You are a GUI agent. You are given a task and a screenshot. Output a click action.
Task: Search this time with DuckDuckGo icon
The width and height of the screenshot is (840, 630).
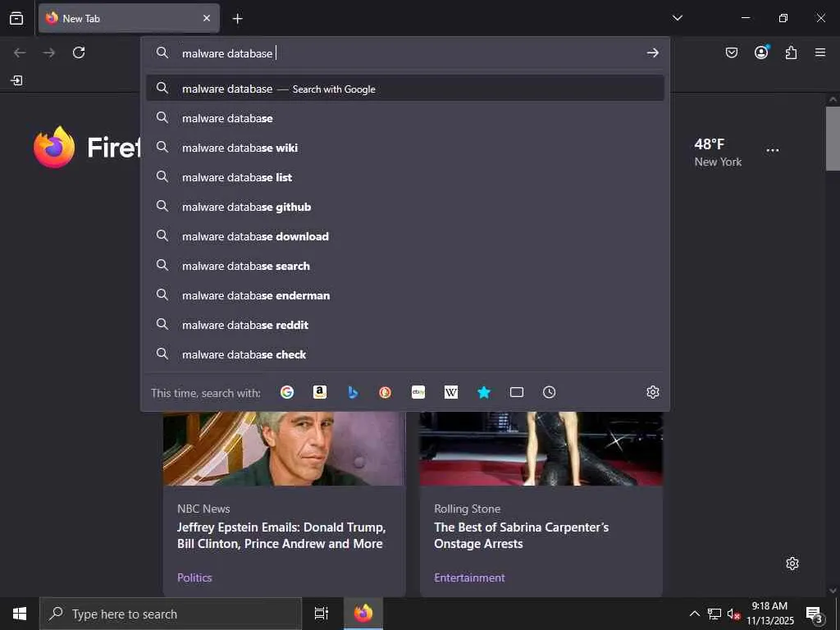[386, 392]
